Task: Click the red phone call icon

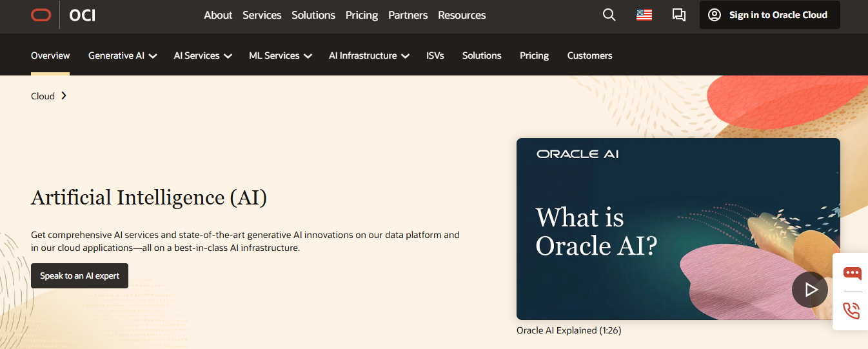Action: click(852, 311)
